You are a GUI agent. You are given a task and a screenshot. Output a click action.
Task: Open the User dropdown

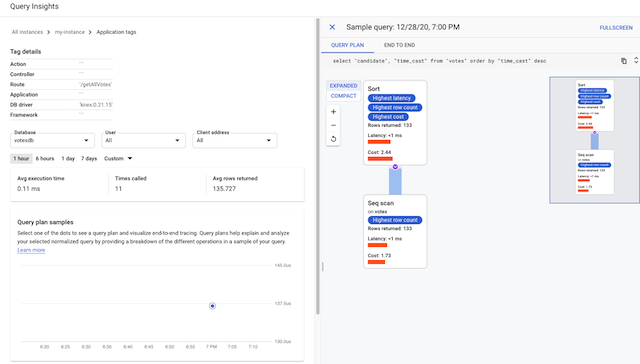pos(143,140)
